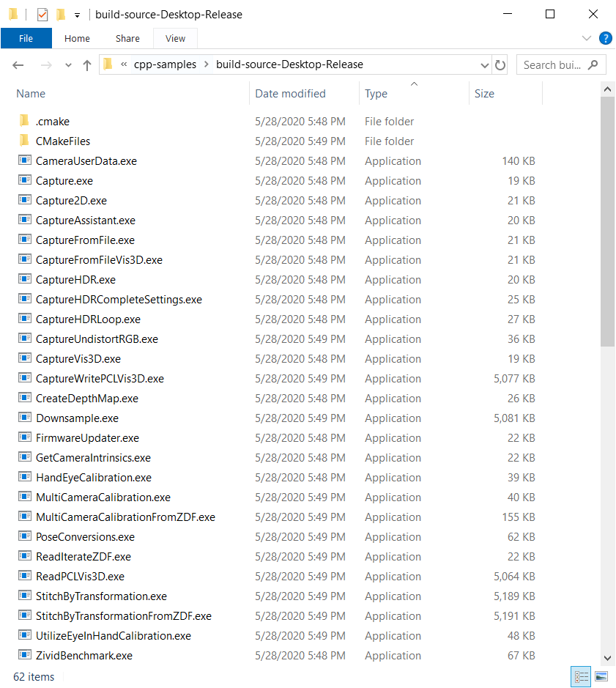Select the .cmake folder icon
The image size is (616, 688).
(25, 121)
